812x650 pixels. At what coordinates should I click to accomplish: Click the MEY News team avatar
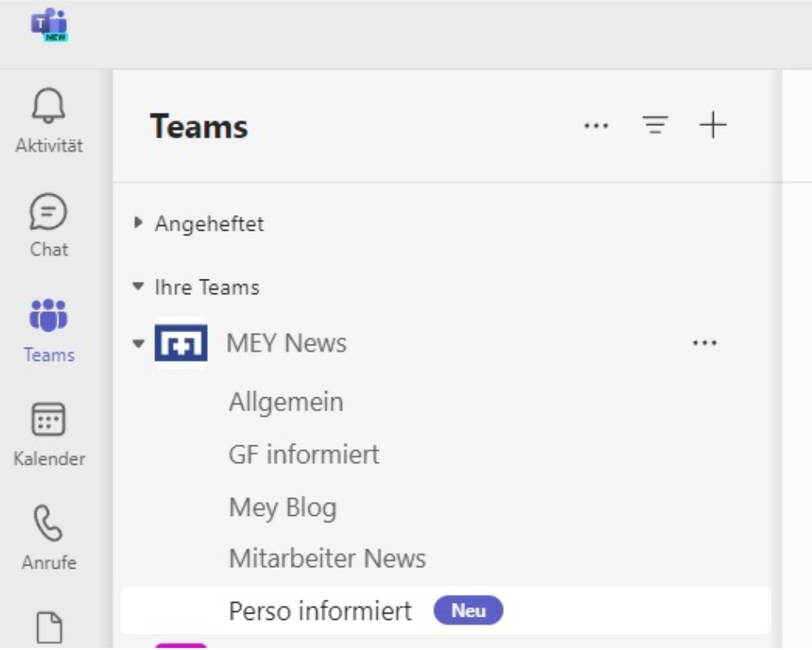pyautogui.click(x=181, y=343)
